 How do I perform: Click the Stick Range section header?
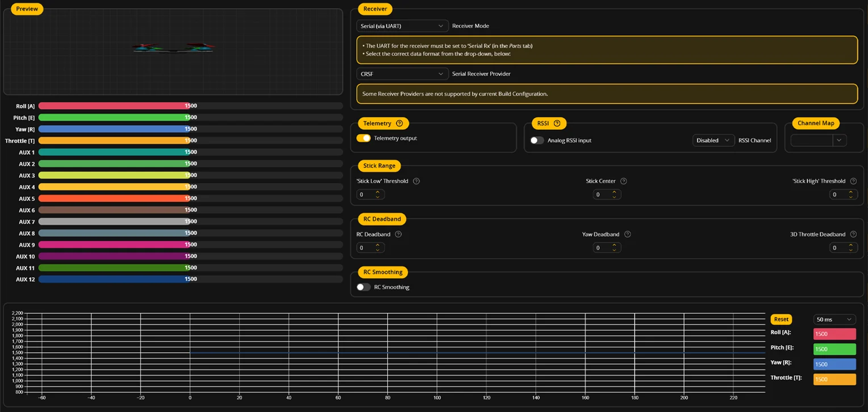pos(379,166)
